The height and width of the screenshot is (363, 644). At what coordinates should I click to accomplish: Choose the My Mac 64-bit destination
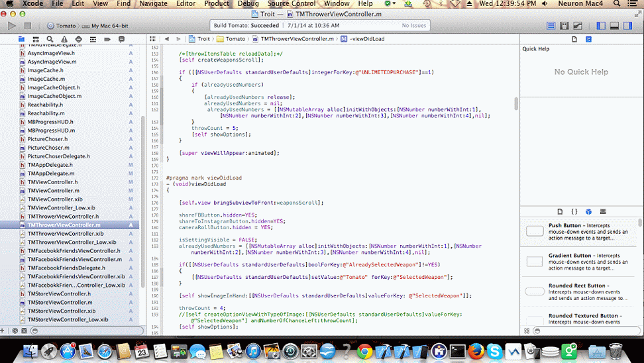[x=105, y=26]
